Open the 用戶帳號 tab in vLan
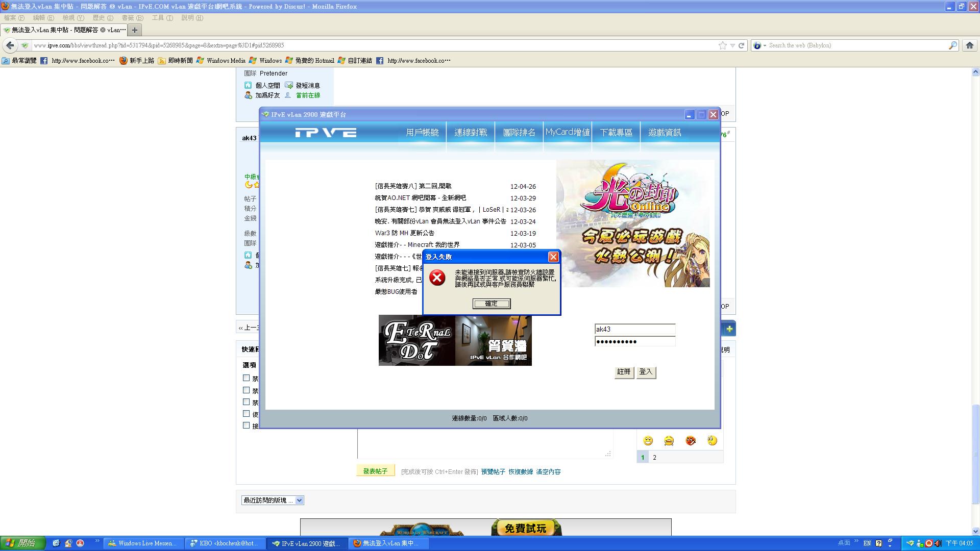980x551 pixels. [x=422, y=133]
